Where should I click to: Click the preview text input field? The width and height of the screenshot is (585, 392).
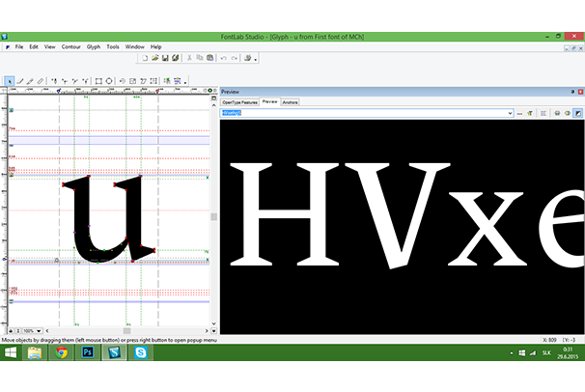click(x=362, y=113)
